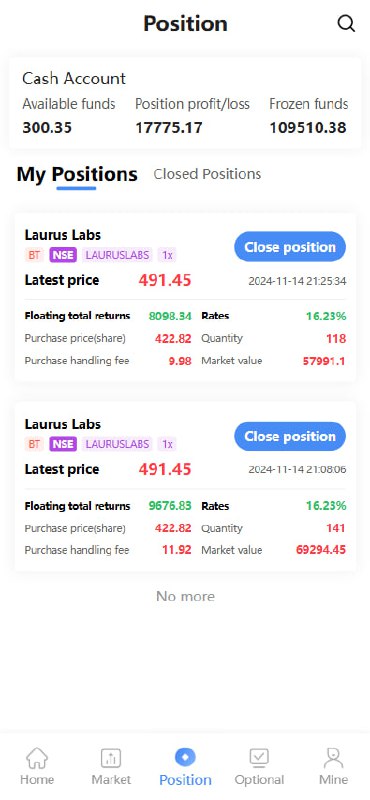Click market value 69294.45 on second card
This screenshot has width=370, height=800.
coord(321,550)
